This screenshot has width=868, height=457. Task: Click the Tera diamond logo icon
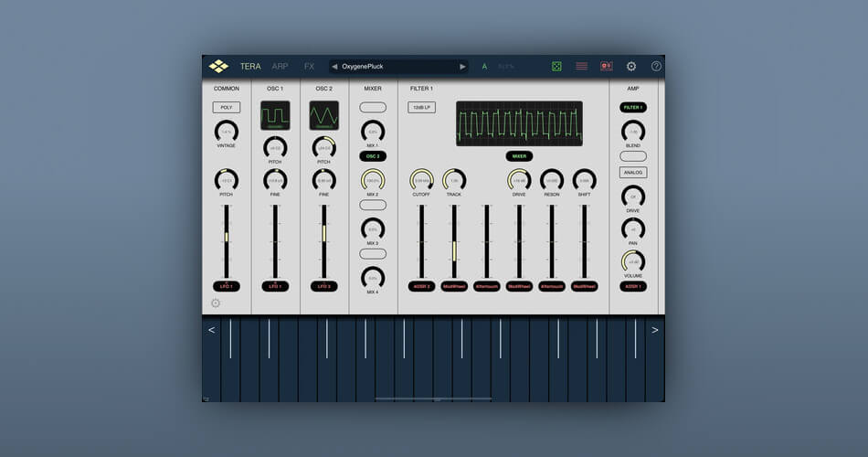coord(218,67)
